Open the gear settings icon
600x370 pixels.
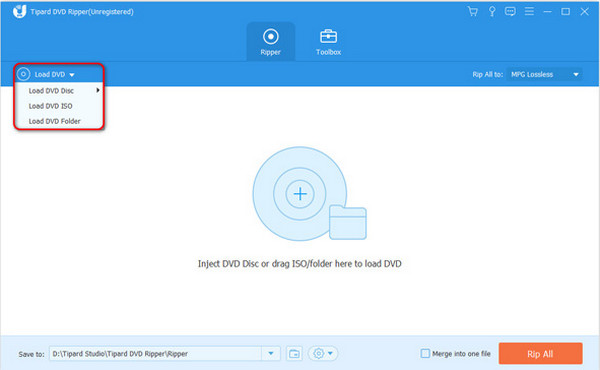pos(323,354)
